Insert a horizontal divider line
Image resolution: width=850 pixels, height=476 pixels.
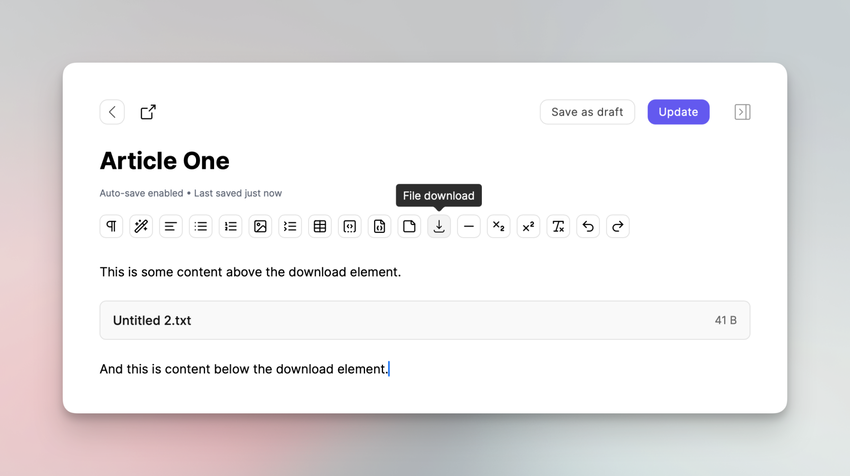pyautogui.click(x=469, y=227)
